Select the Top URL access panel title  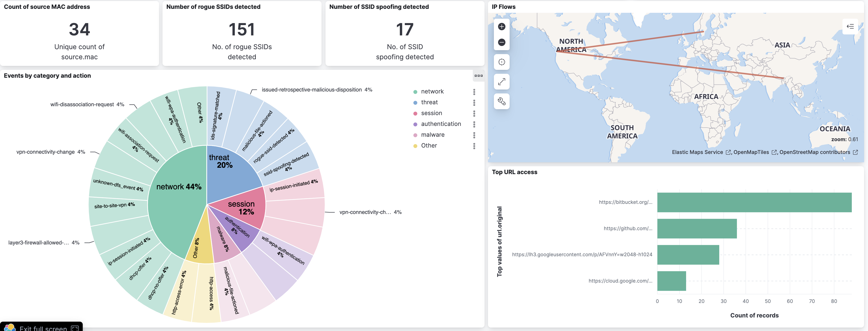(515, 172)
